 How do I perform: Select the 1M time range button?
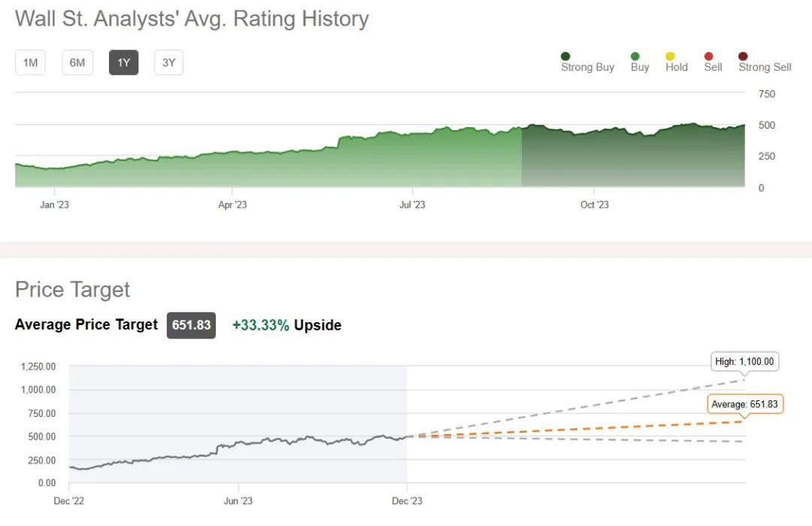30,62
